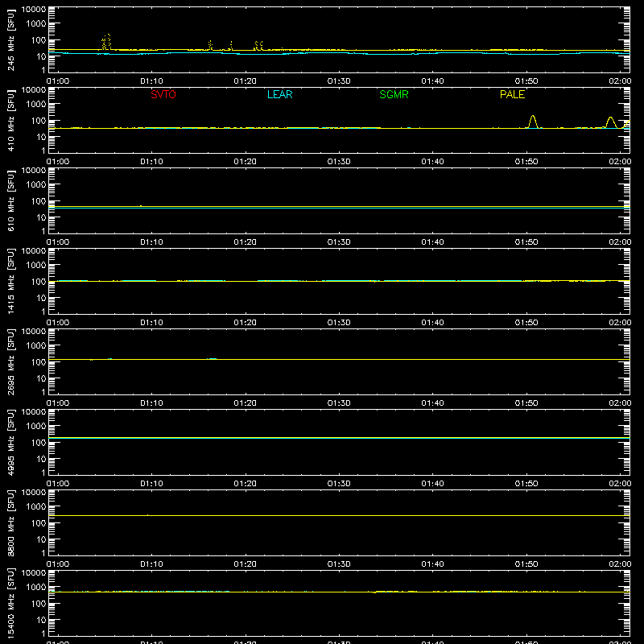
Task: Click the 01:50 tick under the 1415 MHz panel
Action: pos(526,323)
